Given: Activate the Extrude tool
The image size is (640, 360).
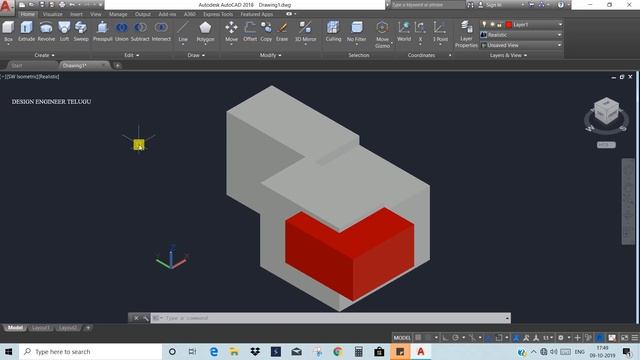Looking at the screenshot, I should point(27,31).
